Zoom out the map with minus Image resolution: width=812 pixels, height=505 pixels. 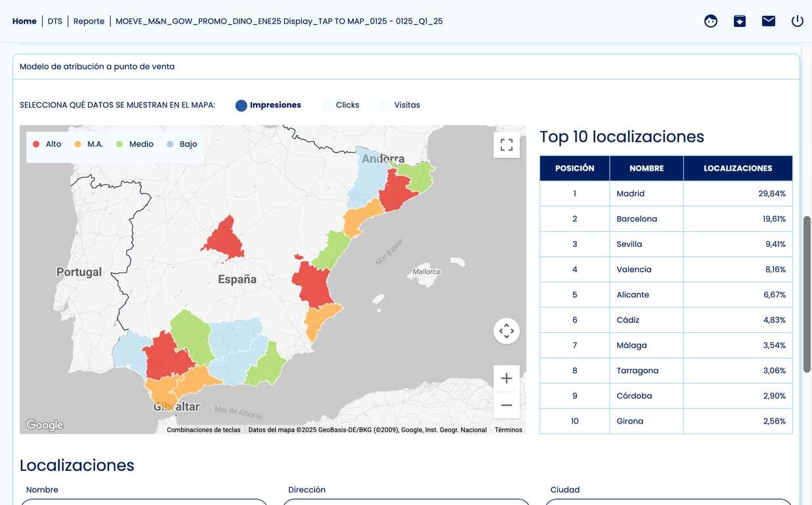tap(507, 405)
